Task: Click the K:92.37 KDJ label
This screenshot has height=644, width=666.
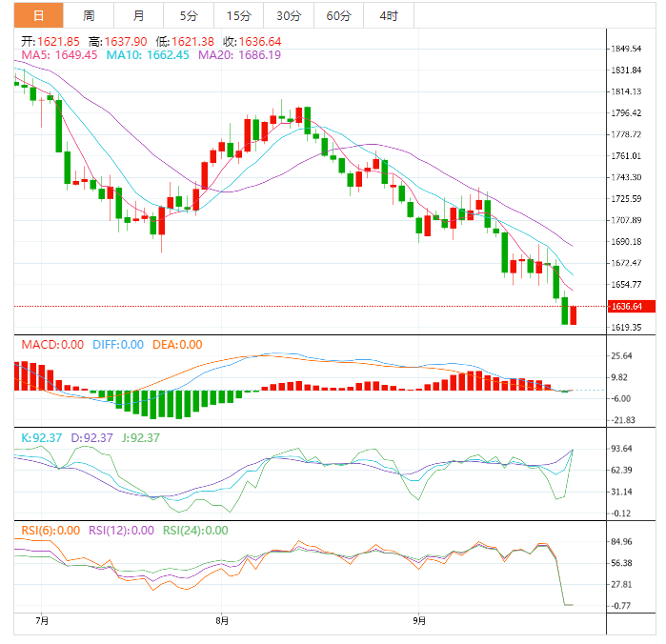Action: pyautogui.click(x=42, y=438)
